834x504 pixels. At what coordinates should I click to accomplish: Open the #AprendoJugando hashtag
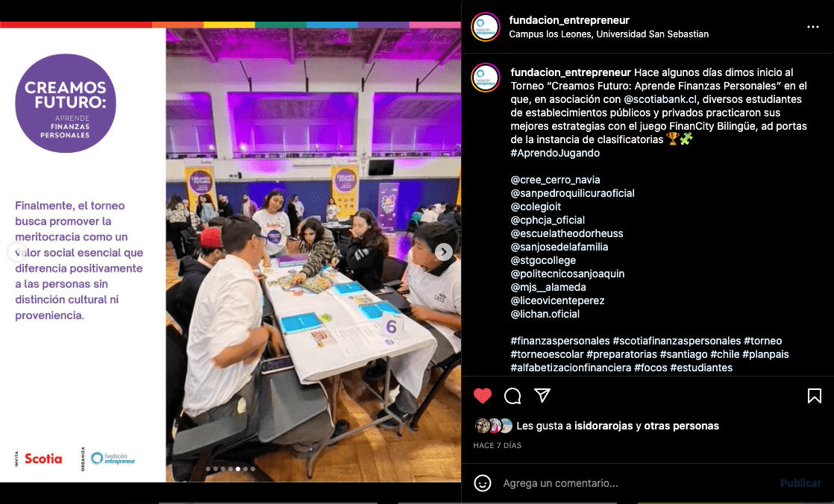coord(555,153)
